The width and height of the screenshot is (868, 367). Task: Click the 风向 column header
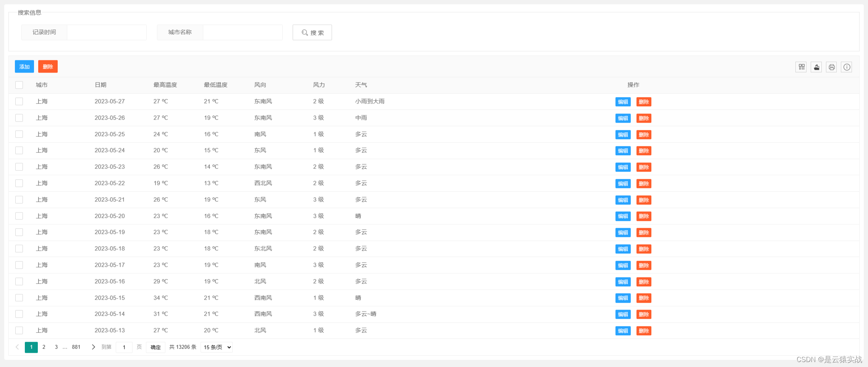coord(260,85)
